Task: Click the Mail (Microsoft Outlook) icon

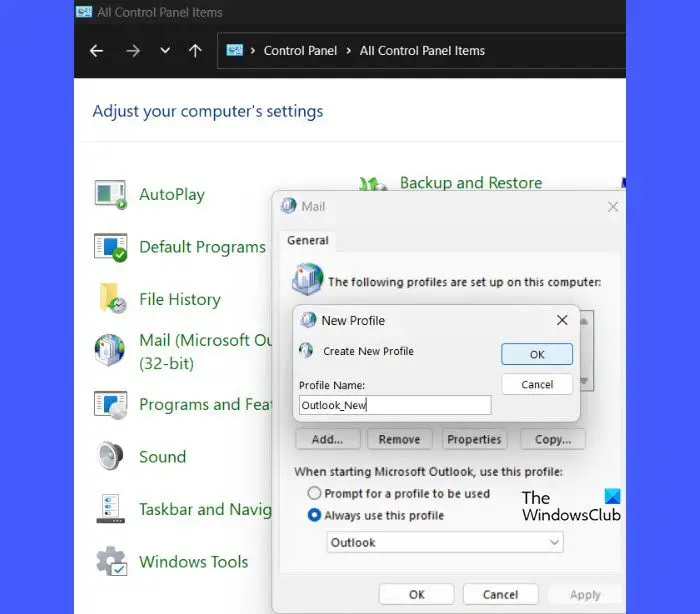Action: click(x=109, y=350)
